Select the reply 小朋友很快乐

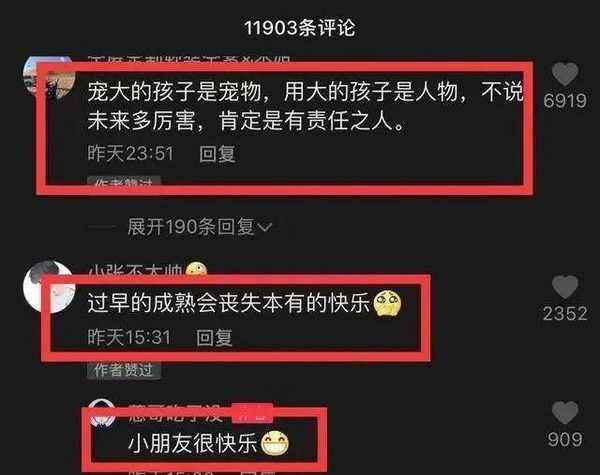point(193,443)
